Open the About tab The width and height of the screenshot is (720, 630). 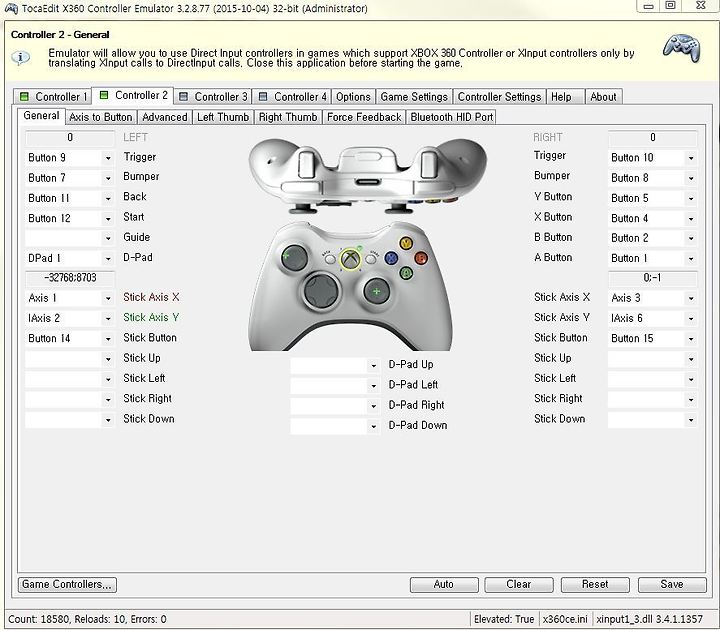coord(603,96)
